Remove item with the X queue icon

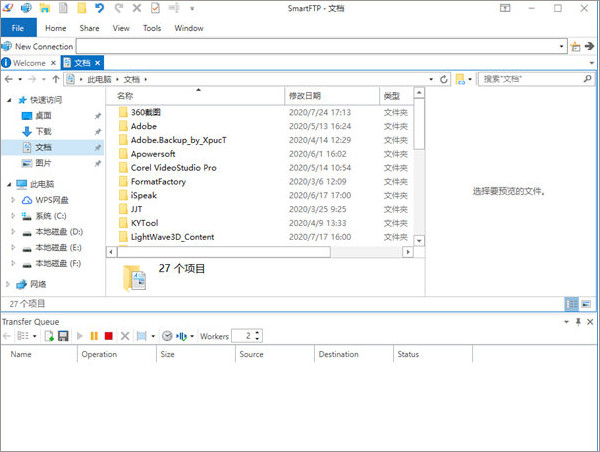(x=125, y=336)
